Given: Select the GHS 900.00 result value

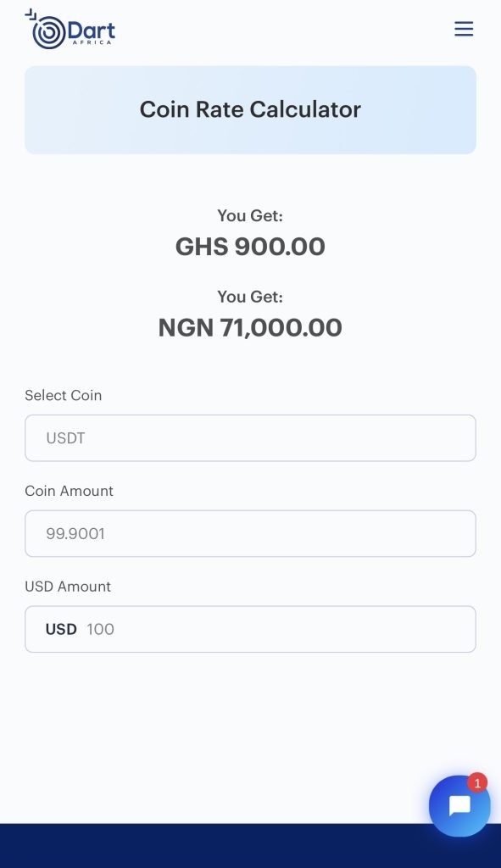Looking at the screenshot, I should click(250, 247).
